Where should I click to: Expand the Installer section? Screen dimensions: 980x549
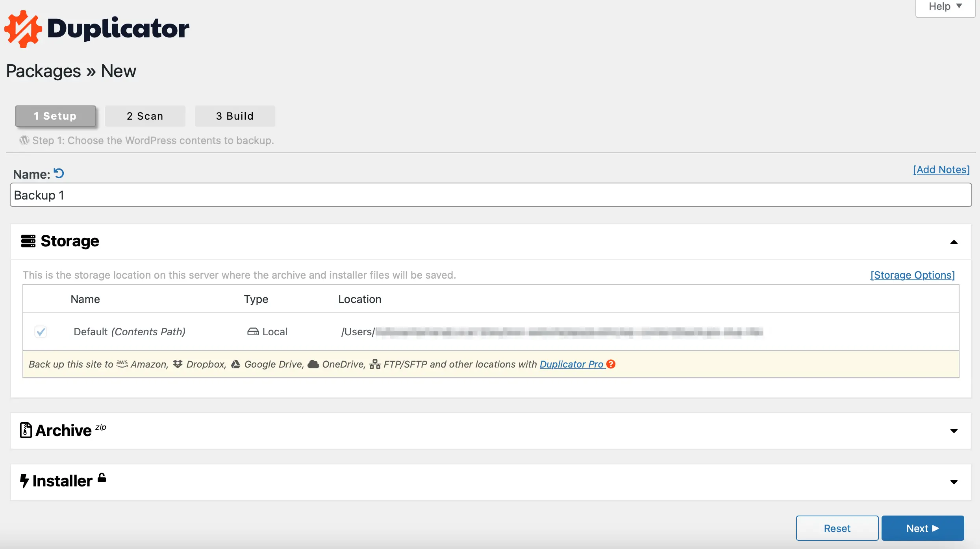pyautogui.click(x=954, y=481)
